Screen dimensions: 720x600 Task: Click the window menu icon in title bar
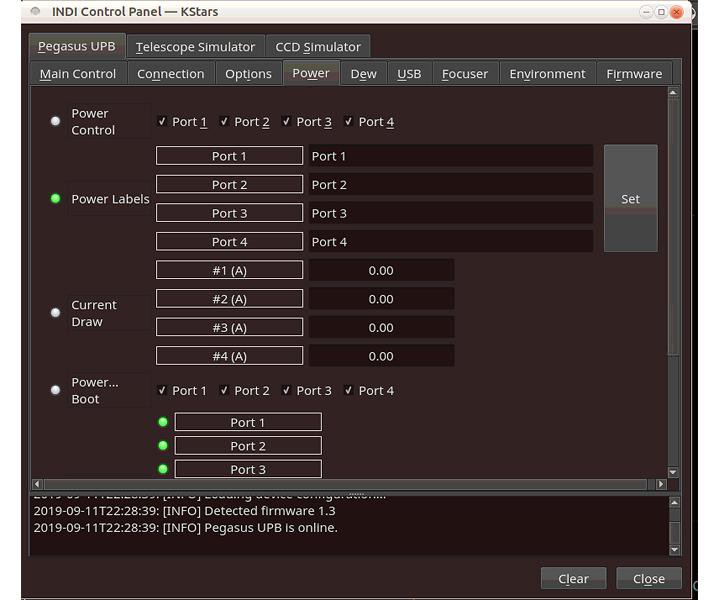(x=36, y=12)
